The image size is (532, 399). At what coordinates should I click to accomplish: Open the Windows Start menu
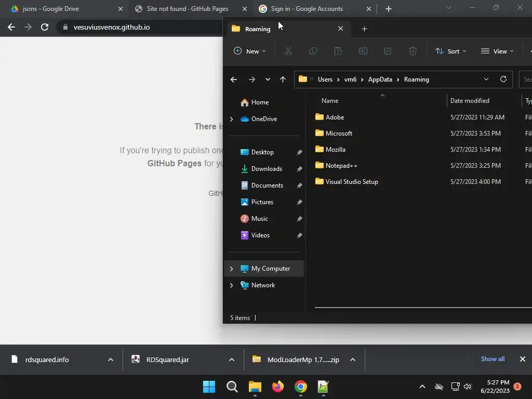click(x=209, y=387)
